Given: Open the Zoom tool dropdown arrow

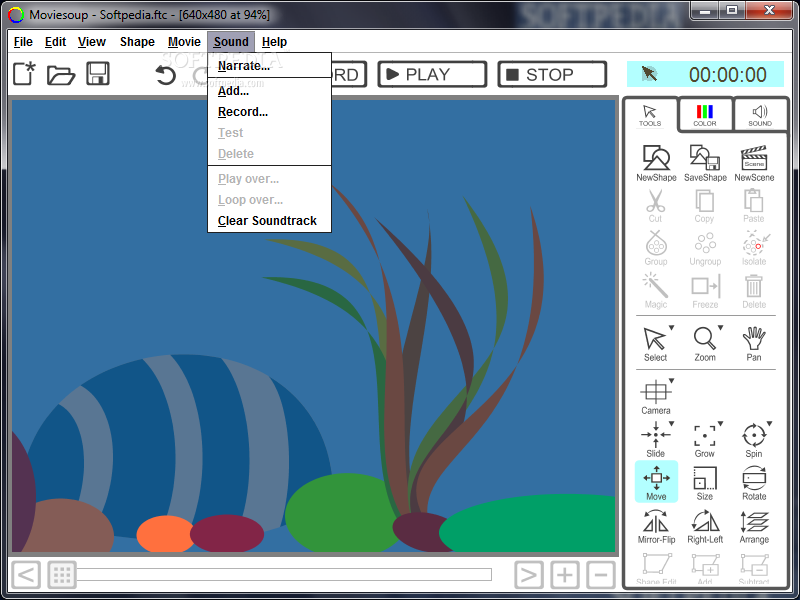Looking at the screenshot, I should point(720,328).
